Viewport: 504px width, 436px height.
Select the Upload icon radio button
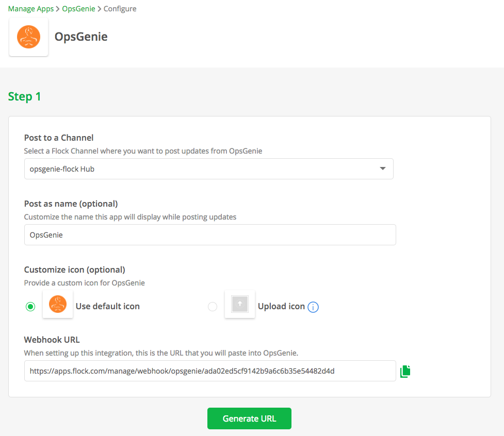click(x=213, y=307)
